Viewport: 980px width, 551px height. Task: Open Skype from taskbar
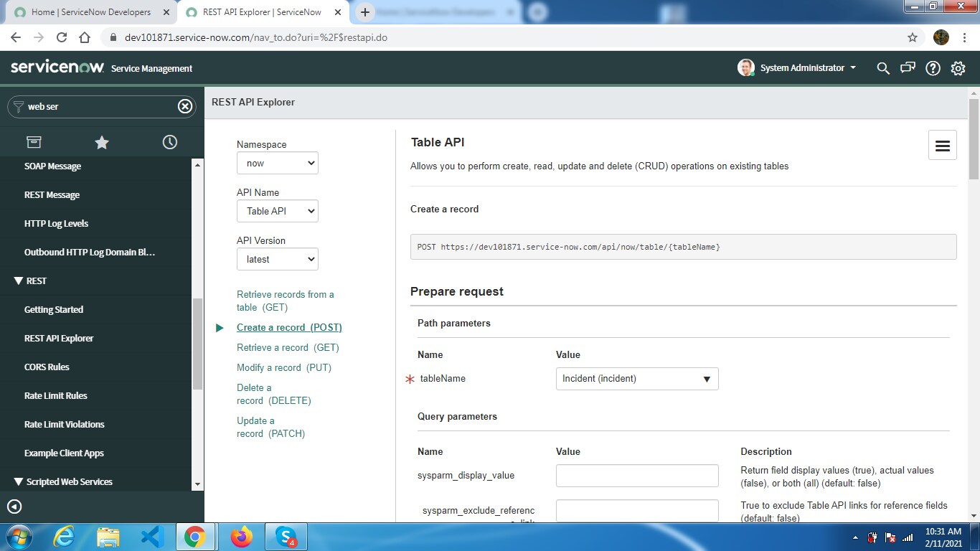pos(286,537)
